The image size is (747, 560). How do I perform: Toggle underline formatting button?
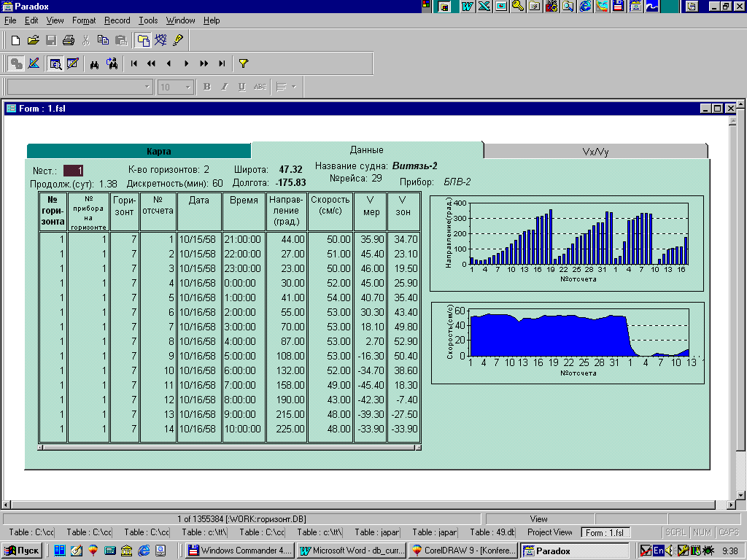241,87
